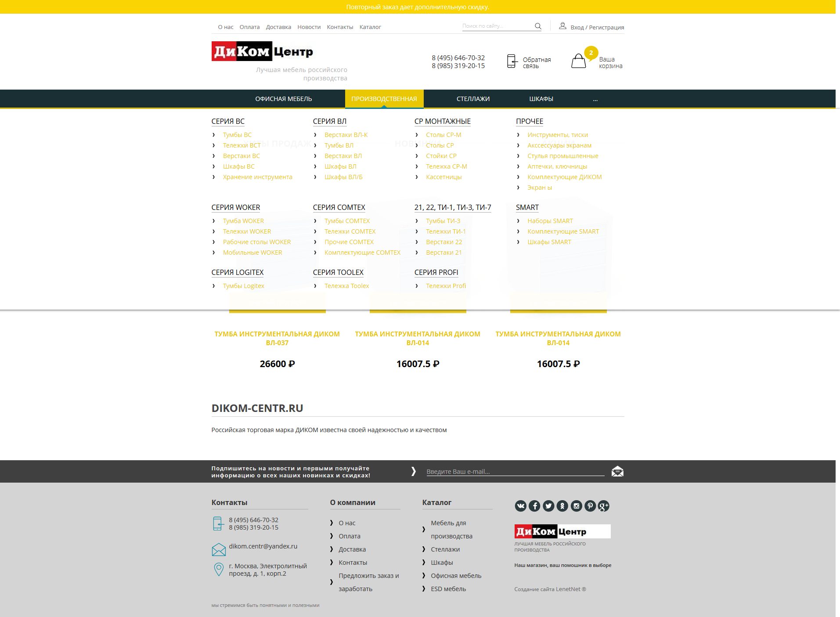Open the ШКАФЫ menu tab
Screen dimensions: 840x617
point(541,99)
